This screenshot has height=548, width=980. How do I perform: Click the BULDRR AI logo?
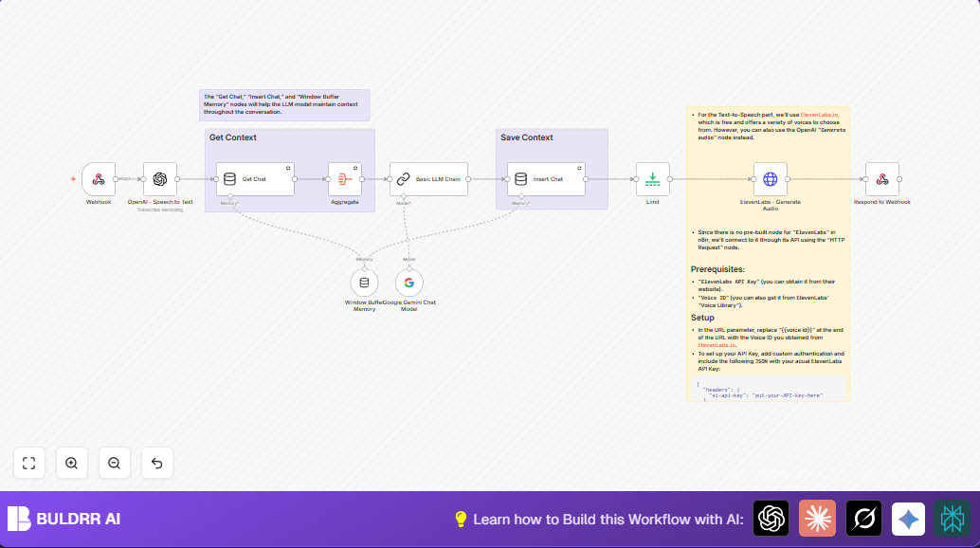tap(64, 519)
